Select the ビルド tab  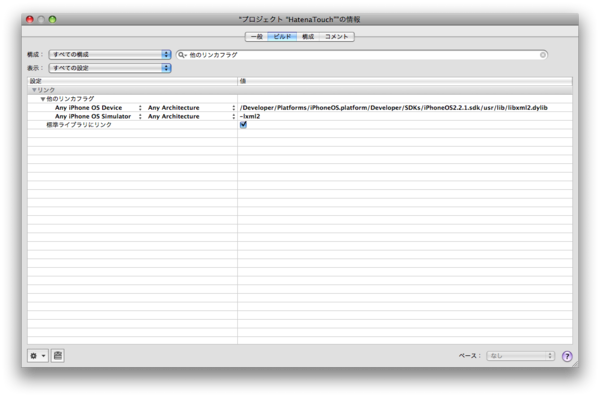point(282,37)
